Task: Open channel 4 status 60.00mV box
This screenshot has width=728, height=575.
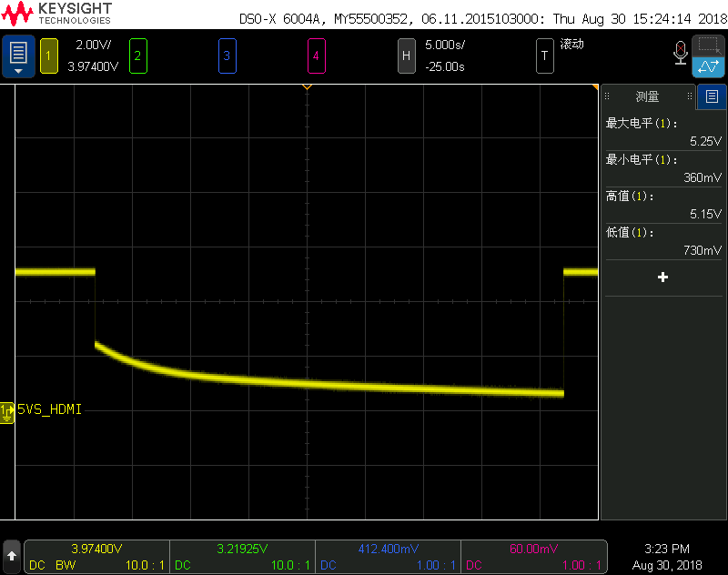Action: click(534, 557)
